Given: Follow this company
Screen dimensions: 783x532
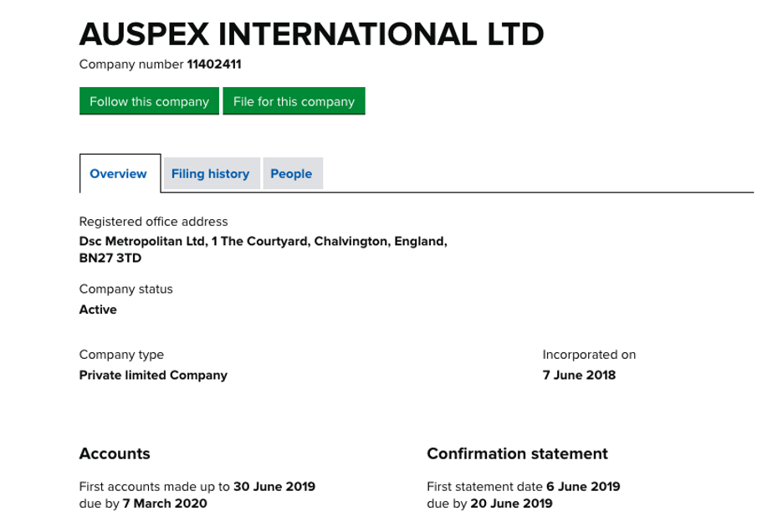Looking at the screenshot, I should pyautogui.click(x=148, y=100).
